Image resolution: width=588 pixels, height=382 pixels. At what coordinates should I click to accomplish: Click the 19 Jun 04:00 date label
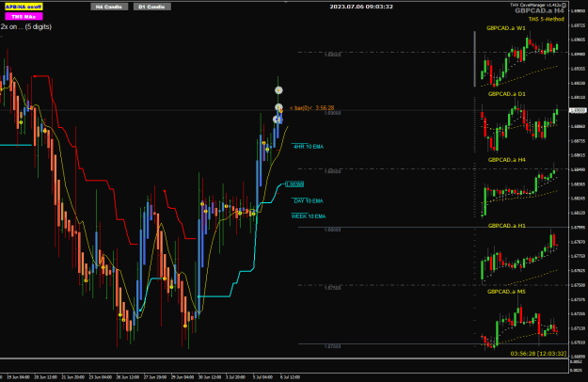18,377
